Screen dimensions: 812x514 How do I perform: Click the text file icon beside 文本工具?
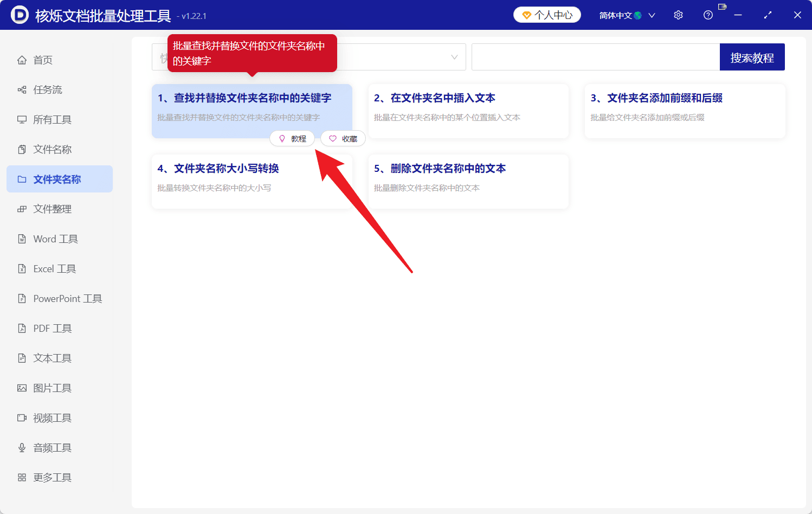(x=22, y=358)
